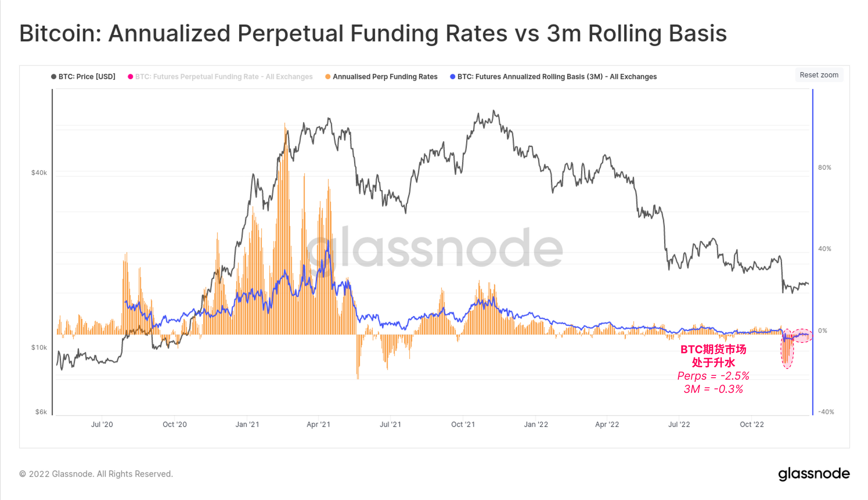Click the $40k price axis label
The image size is (868, 500).
(39, 172)
